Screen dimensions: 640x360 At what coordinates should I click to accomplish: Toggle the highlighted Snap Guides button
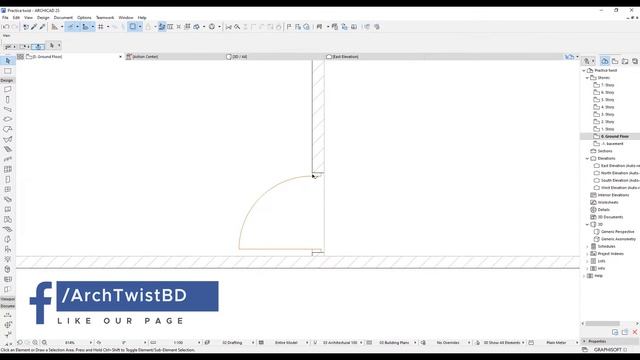coord(85,27)
